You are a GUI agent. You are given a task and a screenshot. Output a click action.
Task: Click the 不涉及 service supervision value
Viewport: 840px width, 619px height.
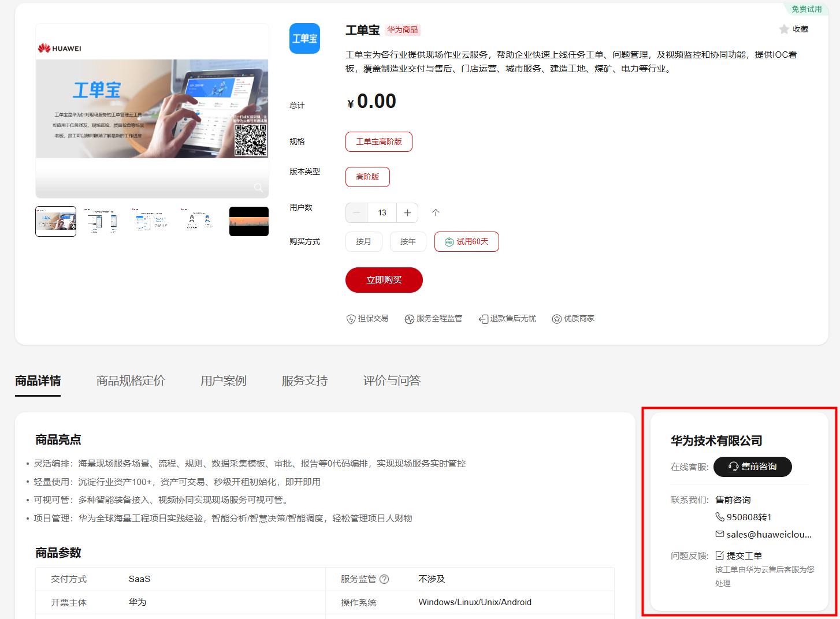click(x=432, y=579)
